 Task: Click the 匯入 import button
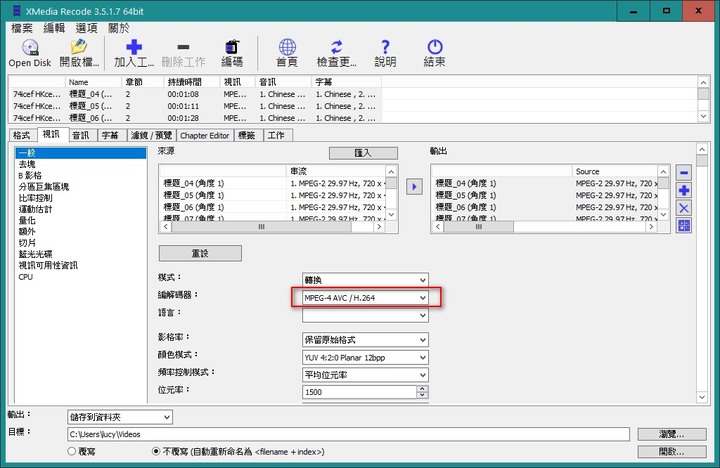[x=363, y=153]
